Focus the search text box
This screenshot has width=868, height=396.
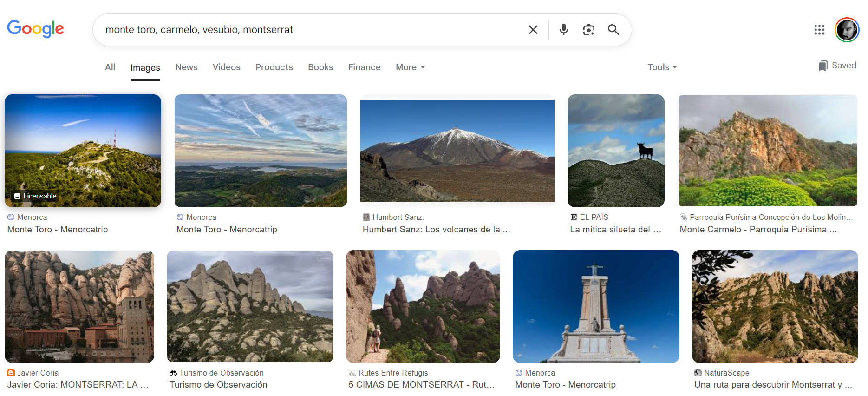click(311, 30)
